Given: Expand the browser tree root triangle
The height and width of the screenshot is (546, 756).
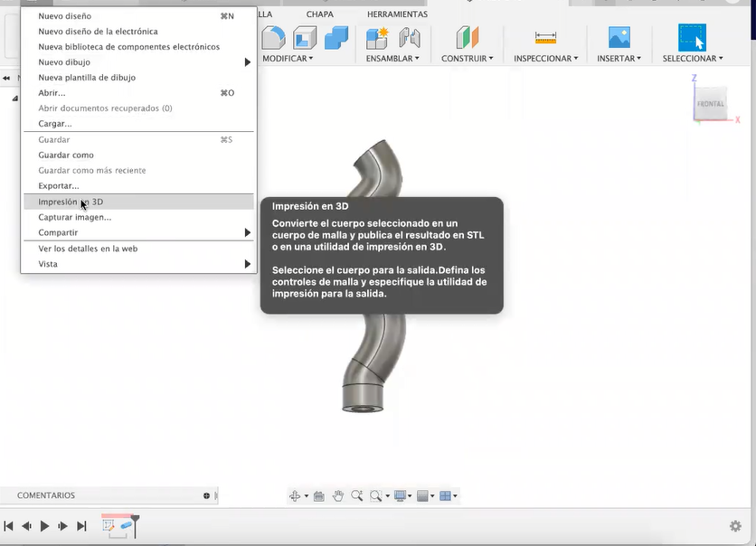Looking at the screenshot, I should tap(15, 99).
